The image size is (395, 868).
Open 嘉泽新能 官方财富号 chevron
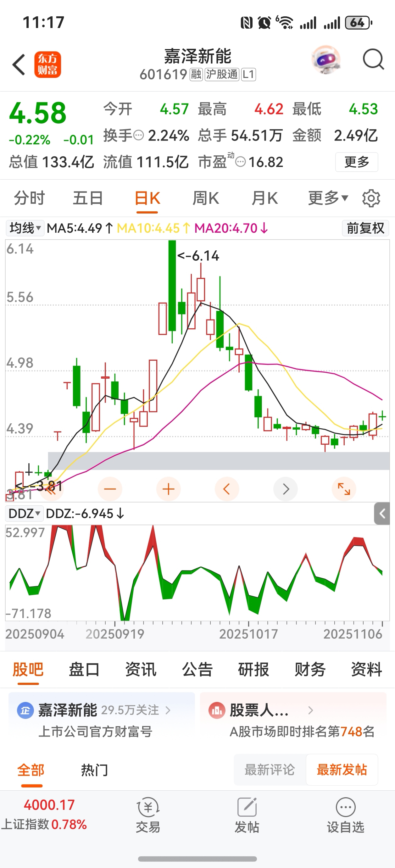click(x=168, y=710)
